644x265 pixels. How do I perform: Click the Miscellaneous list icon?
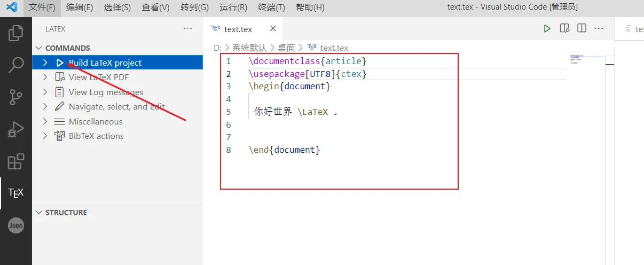pyautogui.click(x=60, y=121)
